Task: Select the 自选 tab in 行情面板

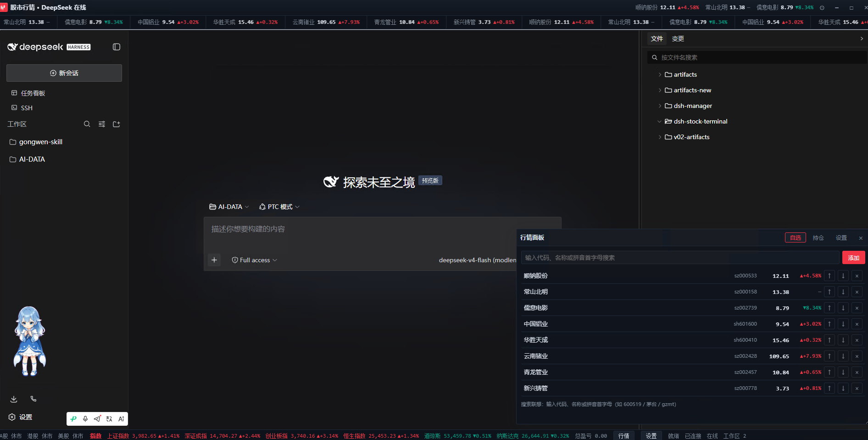Action: click(x=796, y=237)
